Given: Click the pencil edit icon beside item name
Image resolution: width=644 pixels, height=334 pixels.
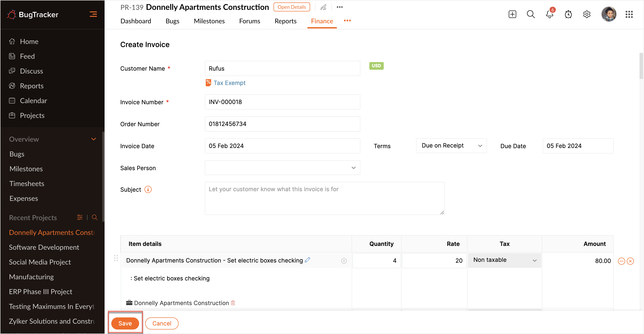Looking at the screenshot, I should point(307,260).
